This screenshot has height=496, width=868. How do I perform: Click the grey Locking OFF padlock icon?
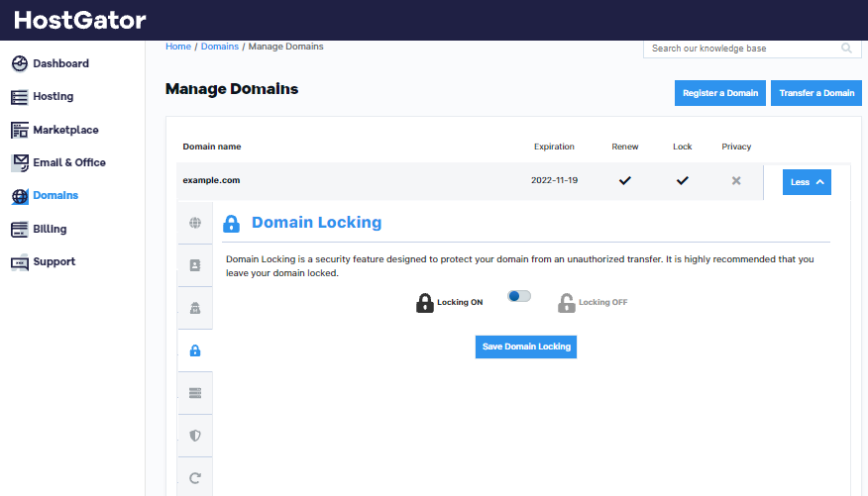point(567,303)
